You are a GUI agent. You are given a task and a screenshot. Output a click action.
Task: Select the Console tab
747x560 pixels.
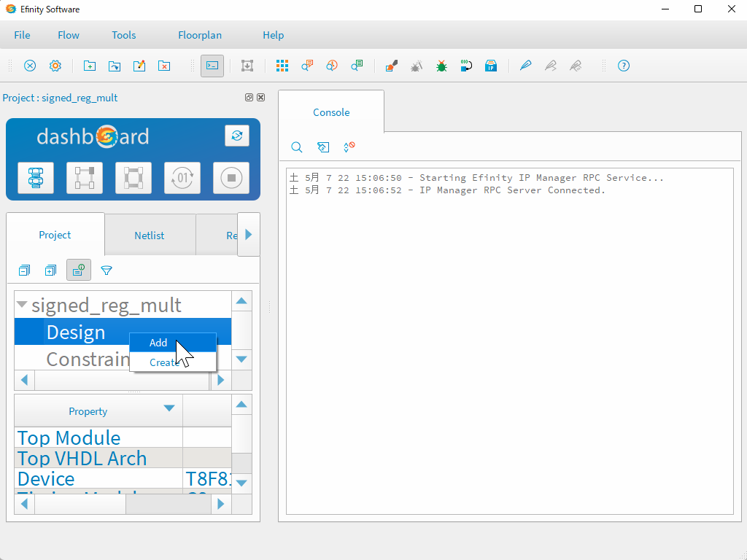tap(331, 112)
